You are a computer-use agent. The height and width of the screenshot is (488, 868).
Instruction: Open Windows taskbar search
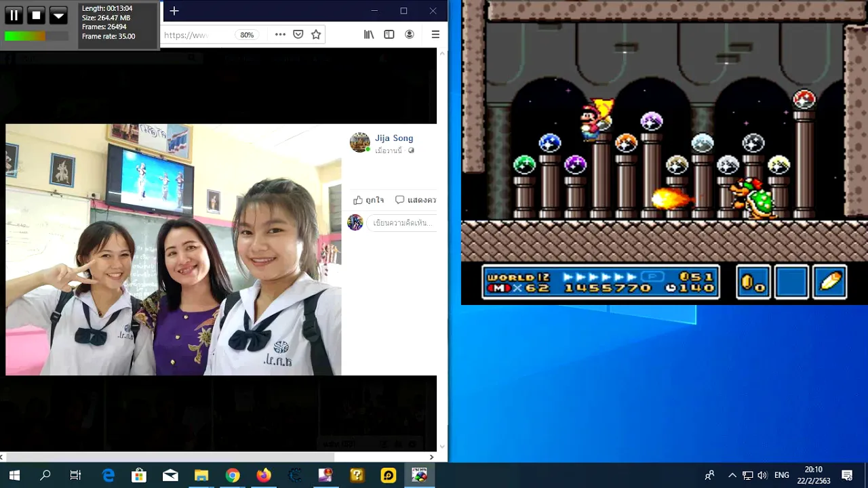[x=45, y=475]
